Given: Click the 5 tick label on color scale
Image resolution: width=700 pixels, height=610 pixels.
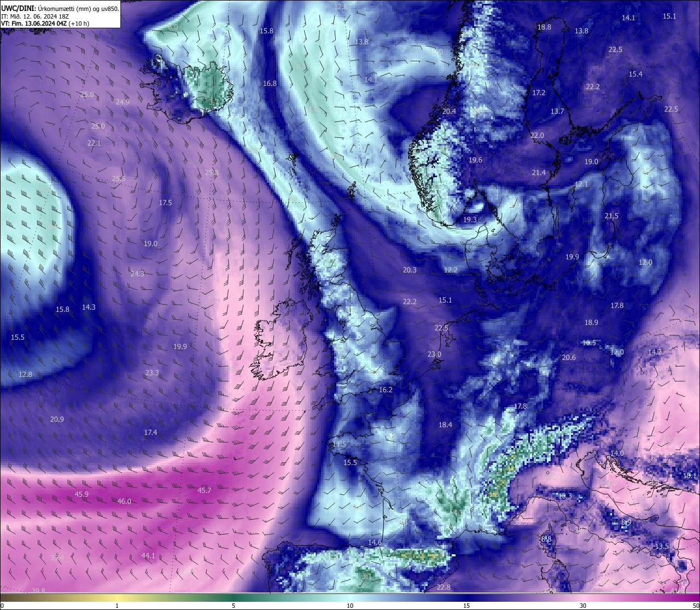Looking at the screenshot, I should 234,606.
